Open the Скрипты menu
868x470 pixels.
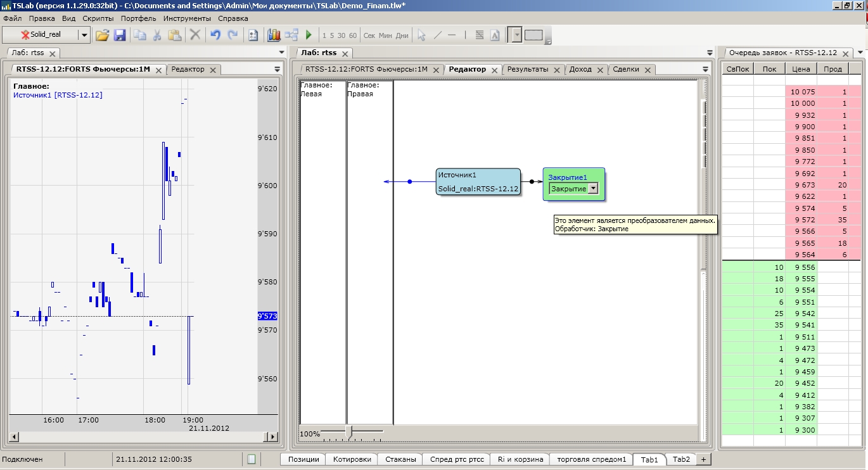coord(98,18)
